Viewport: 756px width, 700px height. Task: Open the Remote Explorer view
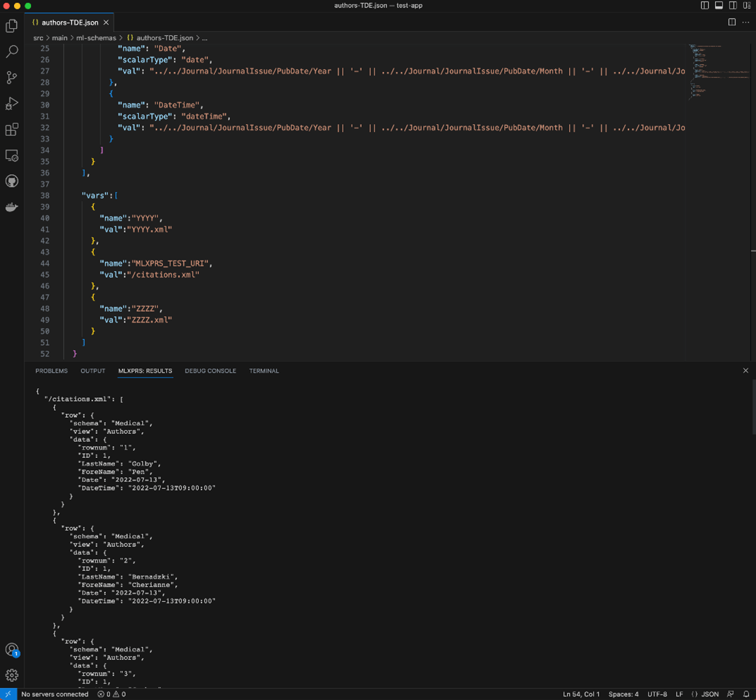coord(12,155)
